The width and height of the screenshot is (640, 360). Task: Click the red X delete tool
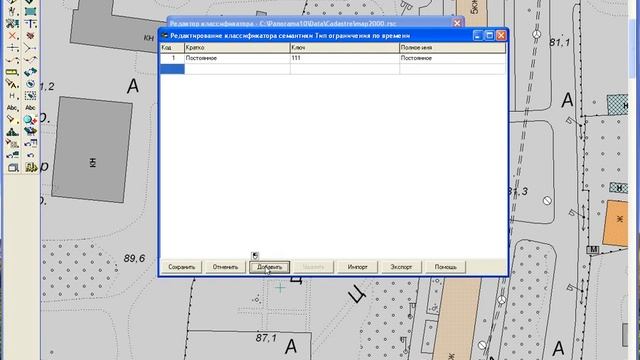pos(13,36)
